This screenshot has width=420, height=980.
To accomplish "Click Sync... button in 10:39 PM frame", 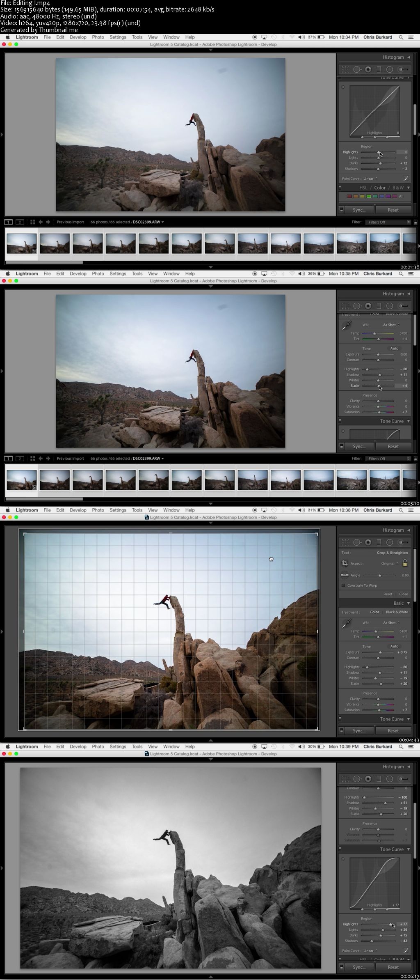I will click(359, 967).
